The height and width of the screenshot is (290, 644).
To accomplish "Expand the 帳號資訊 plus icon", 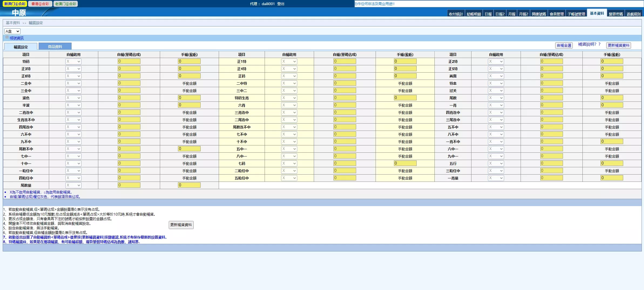I will [7, 37].
